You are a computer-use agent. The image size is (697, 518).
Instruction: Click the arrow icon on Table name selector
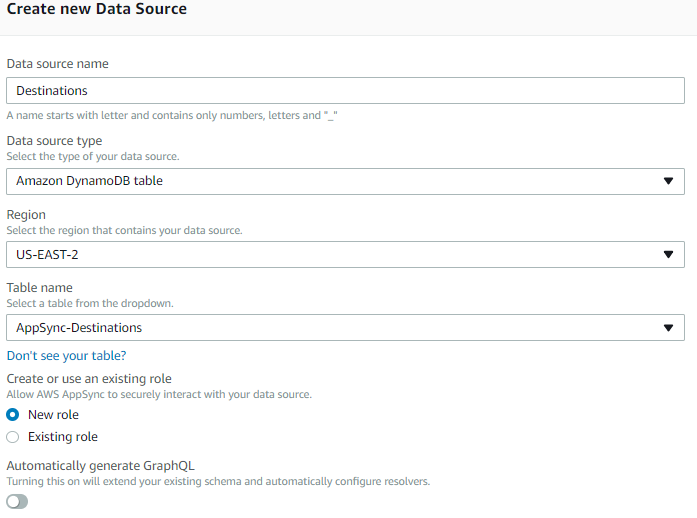[x=668, y=328]
